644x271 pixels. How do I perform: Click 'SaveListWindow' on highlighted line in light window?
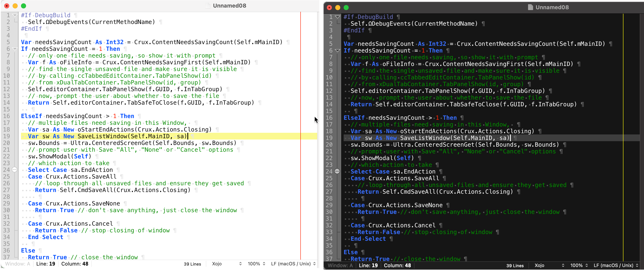(102, 136)
